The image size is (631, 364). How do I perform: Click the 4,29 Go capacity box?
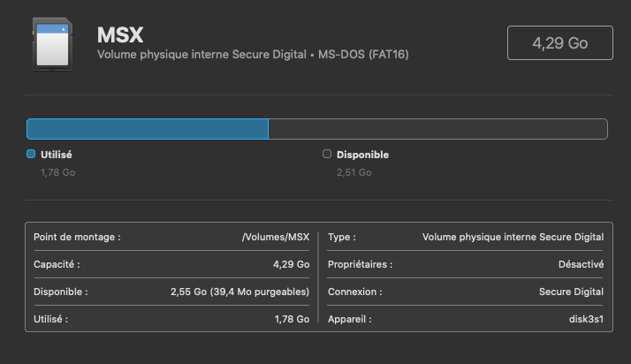559,43
